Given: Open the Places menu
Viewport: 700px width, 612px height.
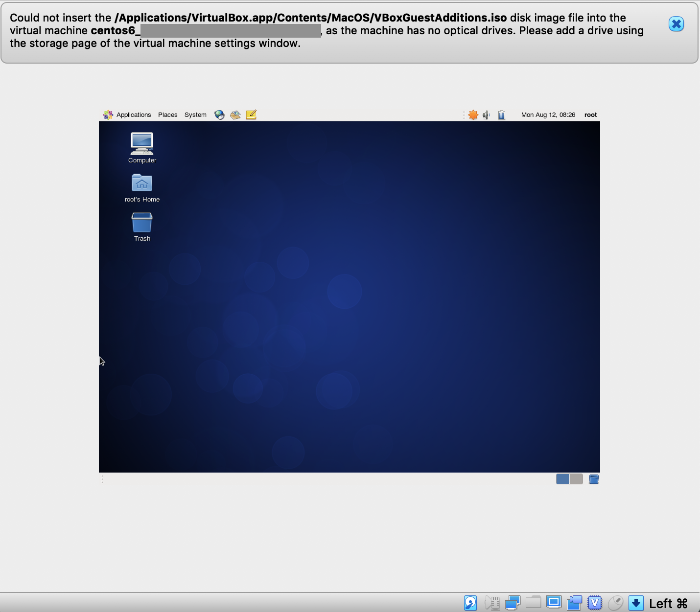Looking at the screenshot, I should point(168,115).
